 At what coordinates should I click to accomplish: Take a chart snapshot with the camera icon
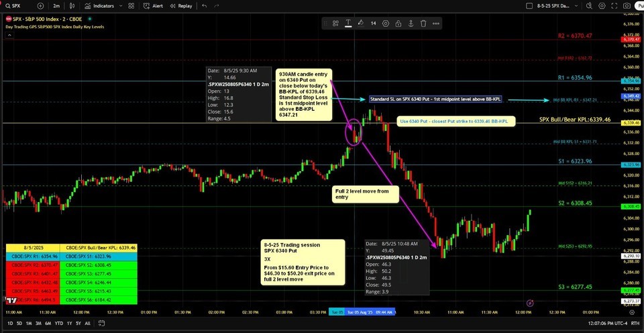pos(627,6)
